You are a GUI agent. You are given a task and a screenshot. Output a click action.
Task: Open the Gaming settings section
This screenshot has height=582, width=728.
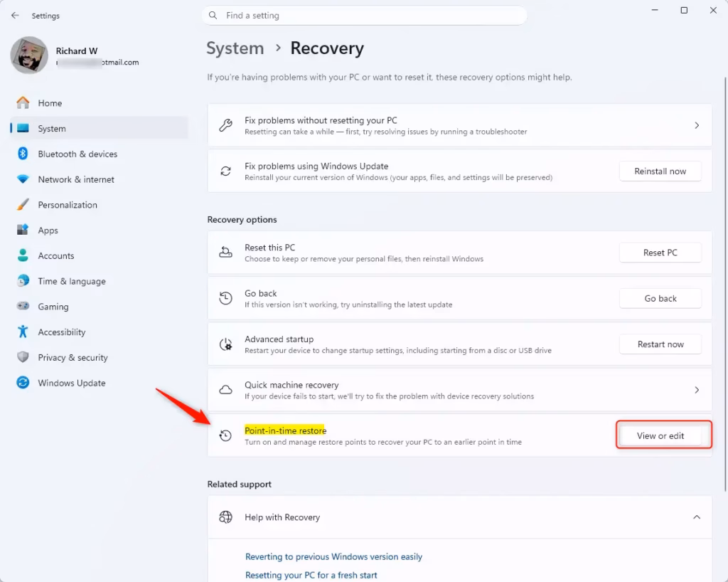coord(100,307)
